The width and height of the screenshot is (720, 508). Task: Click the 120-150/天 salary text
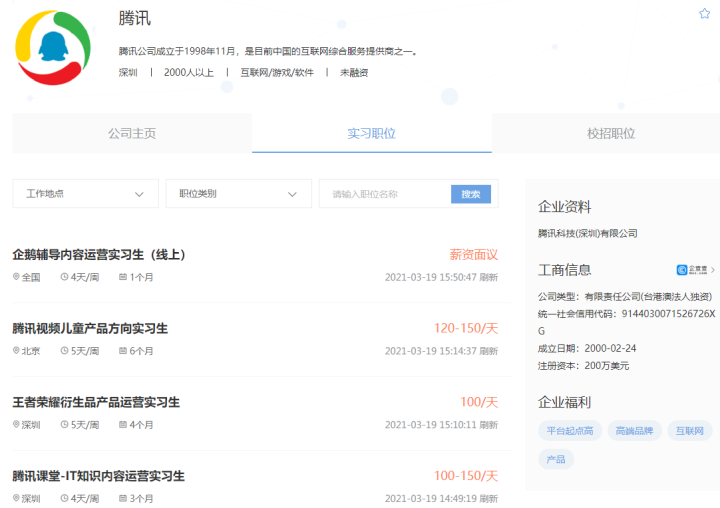[466, 328]
